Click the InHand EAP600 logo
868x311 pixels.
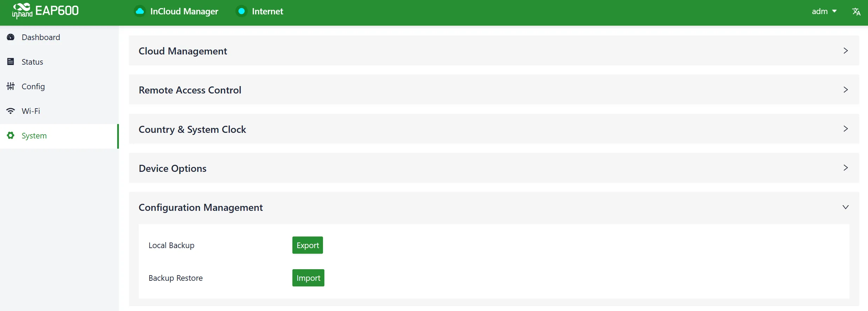tap(45, 11)
